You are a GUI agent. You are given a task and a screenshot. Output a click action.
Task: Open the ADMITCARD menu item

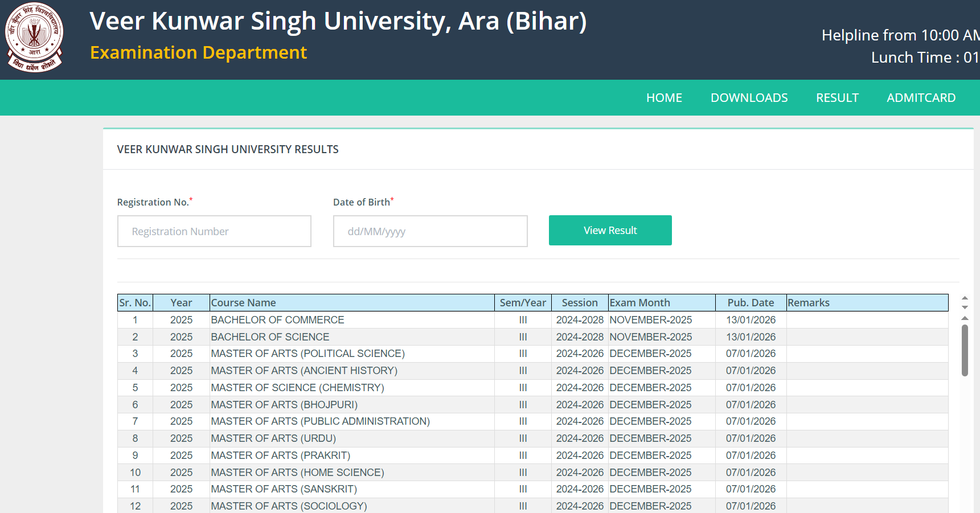[921, 98]
